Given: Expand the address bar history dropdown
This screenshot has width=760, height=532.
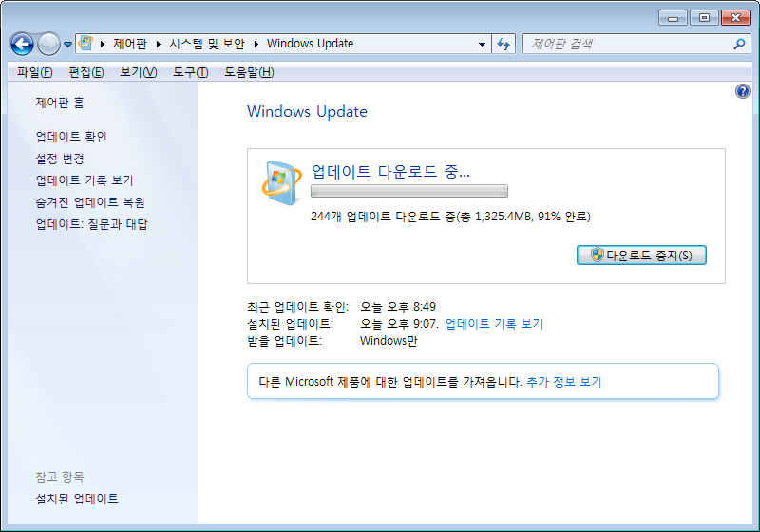Looking at the screenshot, I should tap(483, 44).
